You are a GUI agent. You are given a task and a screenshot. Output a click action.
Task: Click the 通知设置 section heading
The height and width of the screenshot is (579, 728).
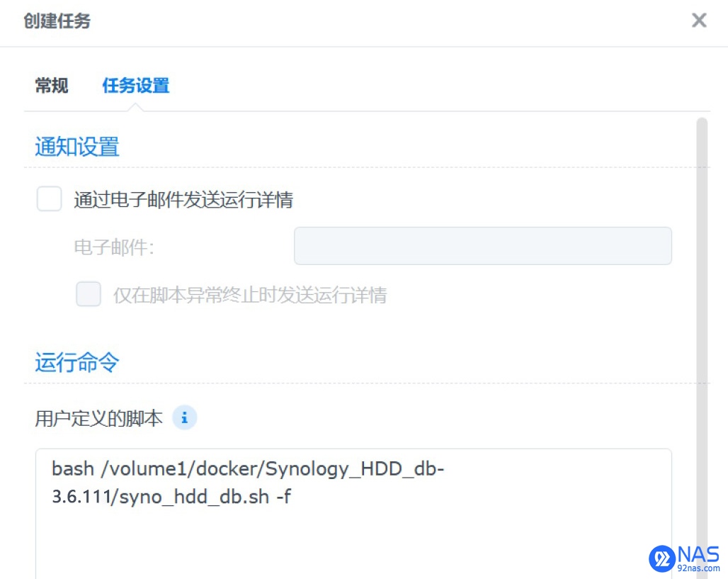(77, 147)
